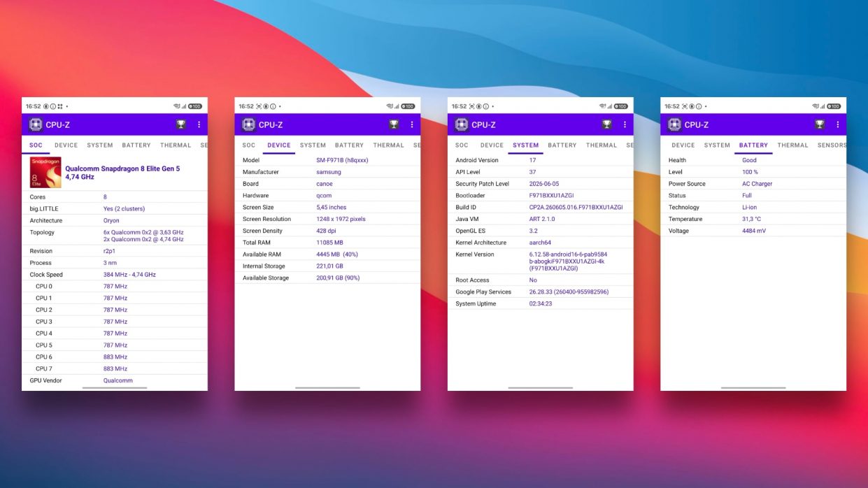
Task: Switch to SYSTEM tab on the SOC screen
Action: tap(100, 145)
